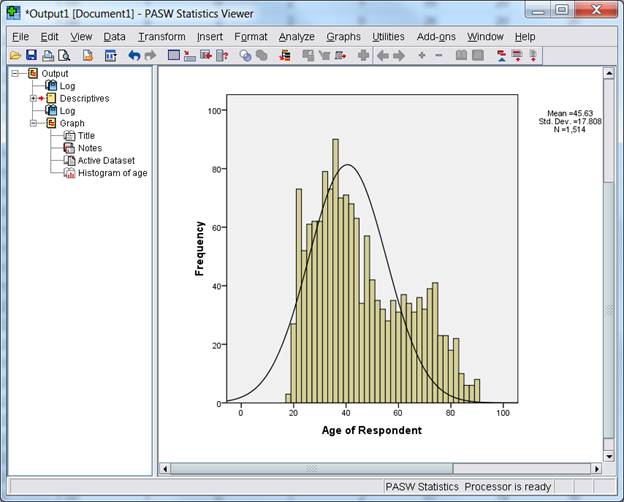Viewport: 624px width, 502px height.
Task: Click the Frequency axis label
Action: (x=199, y=248)
